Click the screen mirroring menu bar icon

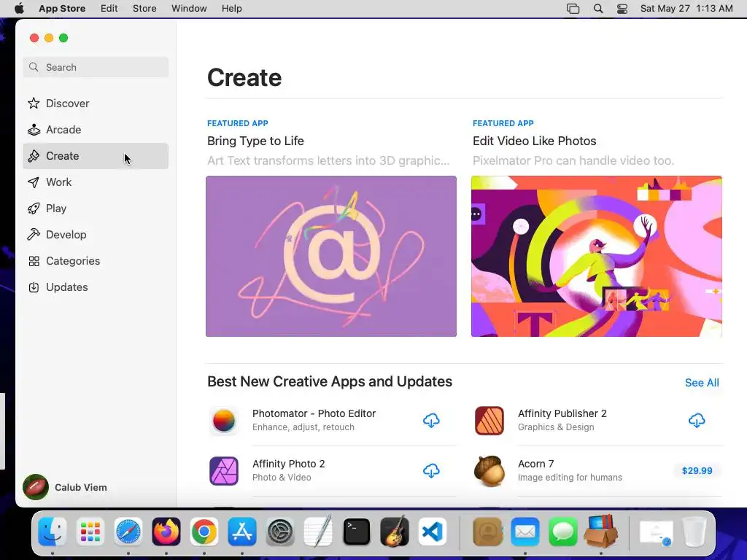[x=573, y=9]
